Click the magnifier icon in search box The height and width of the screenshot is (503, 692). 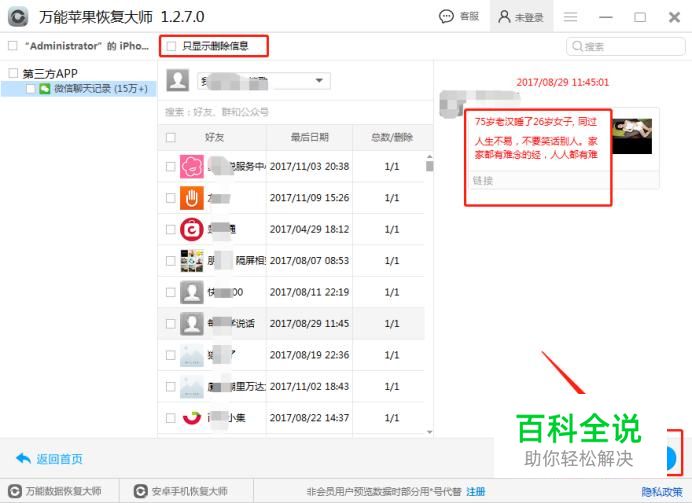pyautogui.click(x=577, y=46)
